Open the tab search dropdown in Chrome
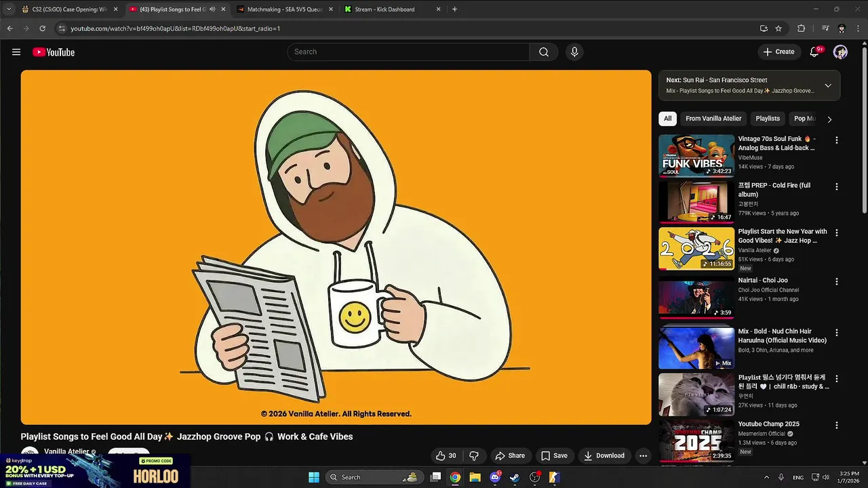This screenshot has height=488, width=868. [9, 9]
